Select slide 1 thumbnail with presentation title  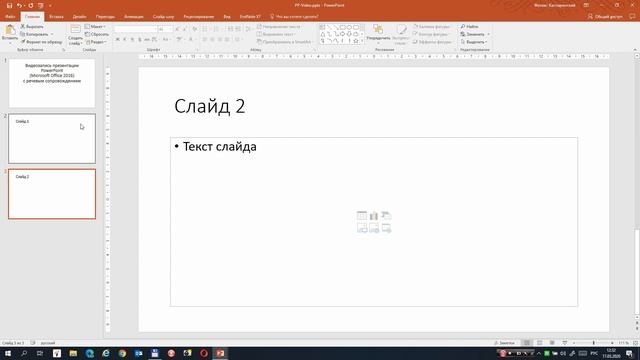point(52,83)
